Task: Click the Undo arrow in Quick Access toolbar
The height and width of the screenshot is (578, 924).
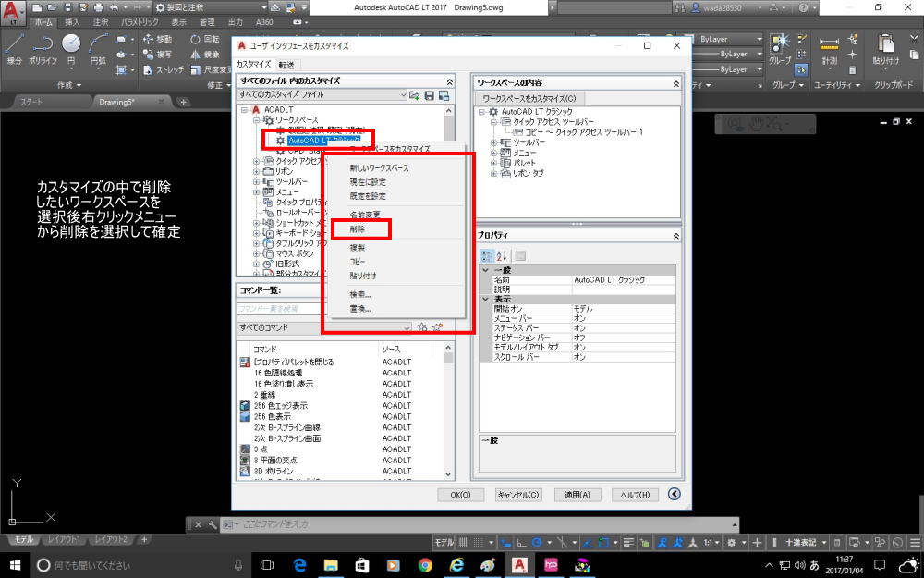Action: [114, 7]
